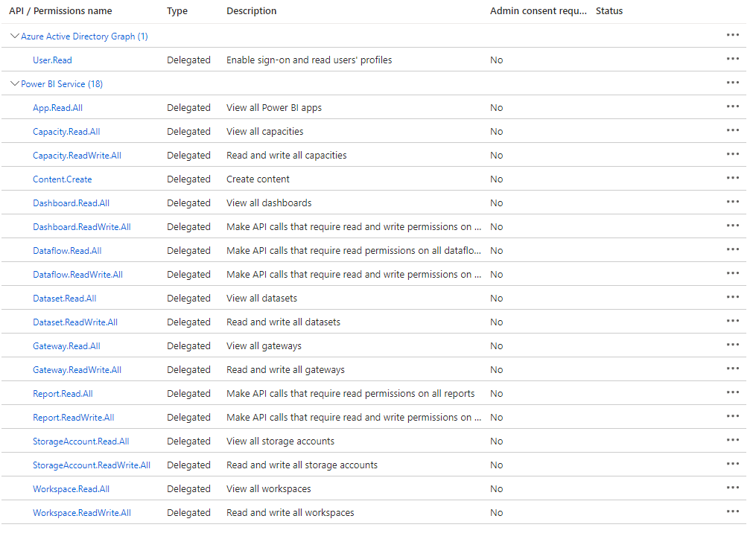Viewport: 756px width, 542px height.
Task: Open ellipsis menu for Capacity.ReadWrite.All row
Action: [x=732, y=154]
